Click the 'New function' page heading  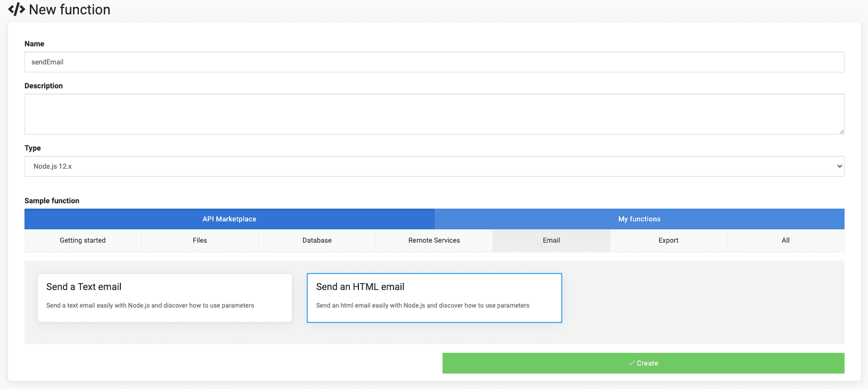click(x=69, y=10)
